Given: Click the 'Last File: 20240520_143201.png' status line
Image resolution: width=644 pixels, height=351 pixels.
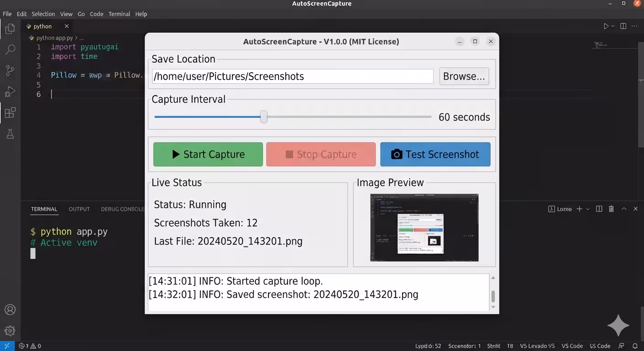Looking at the screenshot, I should pyautogui.click(x=228, y=241).
